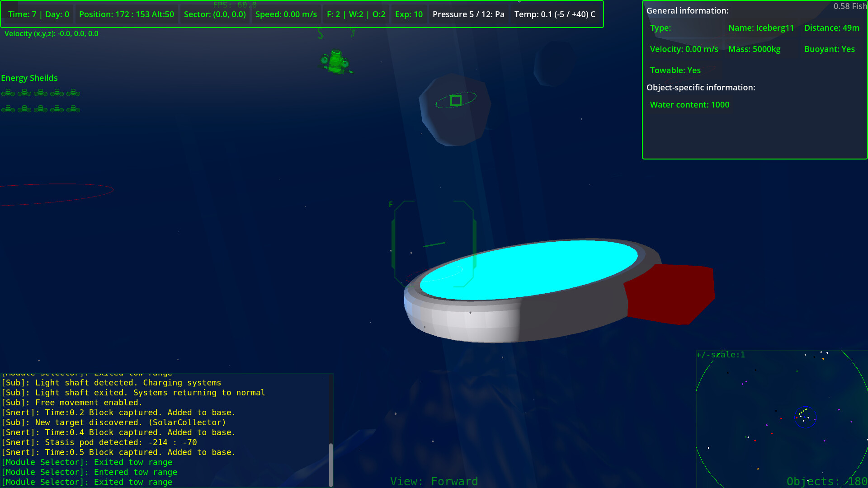The width and height of the screenshot is (868, 488).
Task: Click second shield icon in upper shields row
Action: (x=24, y=93)
